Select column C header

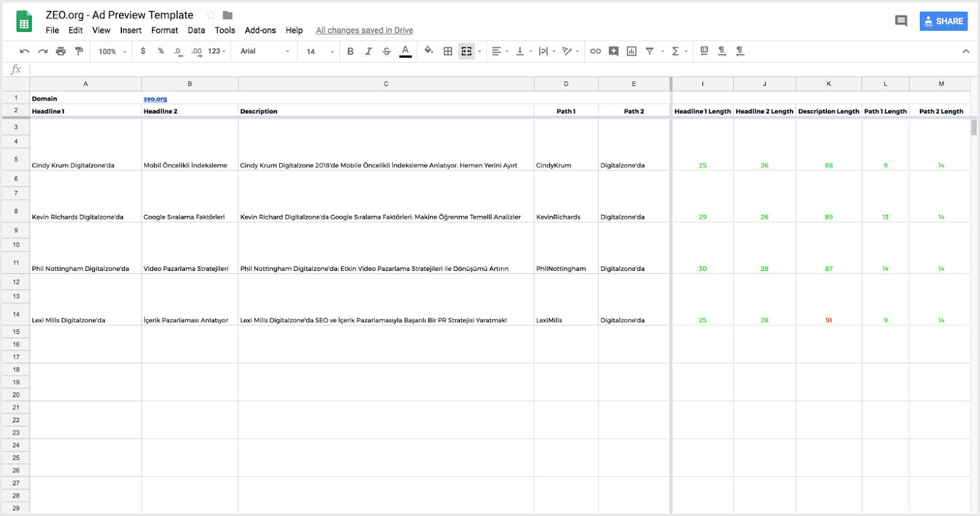(x=386, y=84)
